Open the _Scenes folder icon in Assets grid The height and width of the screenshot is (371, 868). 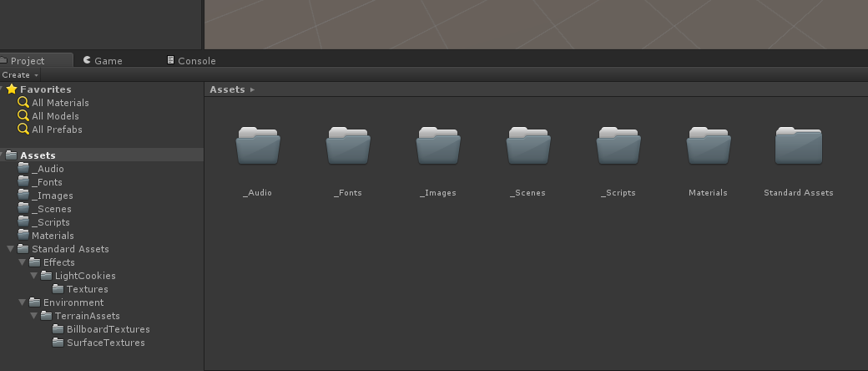pyautogui.click(x=528, y=146)
